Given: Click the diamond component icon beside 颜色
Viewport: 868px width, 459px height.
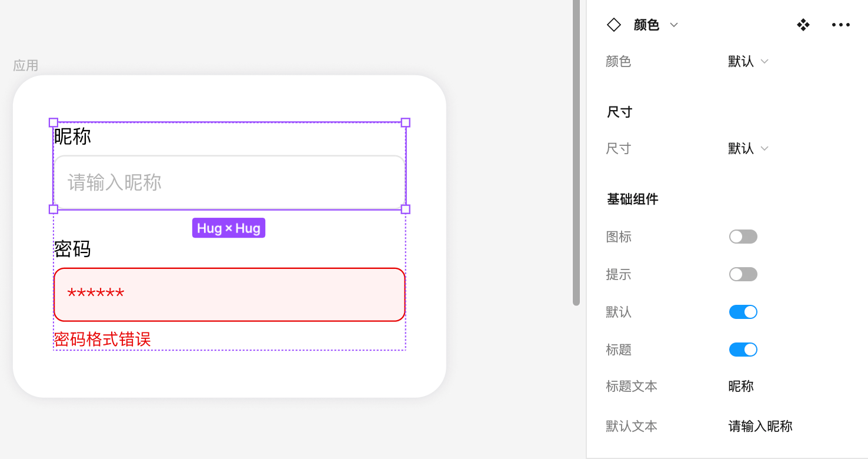Looking at the screenshot, I should [613, 25].
